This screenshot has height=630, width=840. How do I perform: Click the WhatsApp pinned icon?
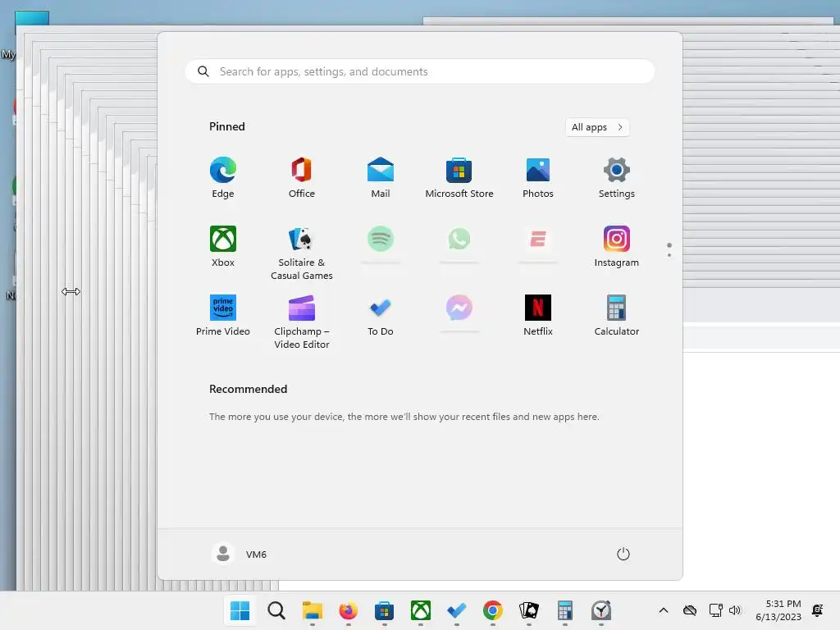point(459,239)
